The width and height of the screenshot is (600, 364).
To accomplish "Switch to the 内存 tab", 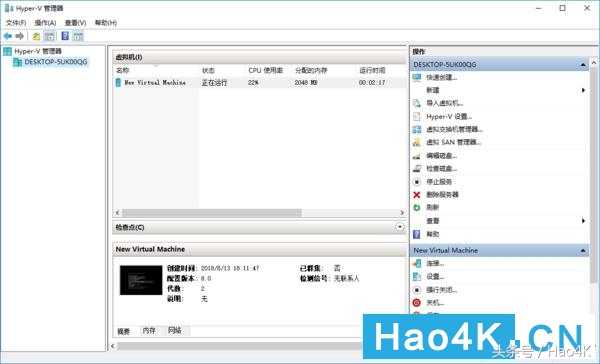I will pos(149,330).
